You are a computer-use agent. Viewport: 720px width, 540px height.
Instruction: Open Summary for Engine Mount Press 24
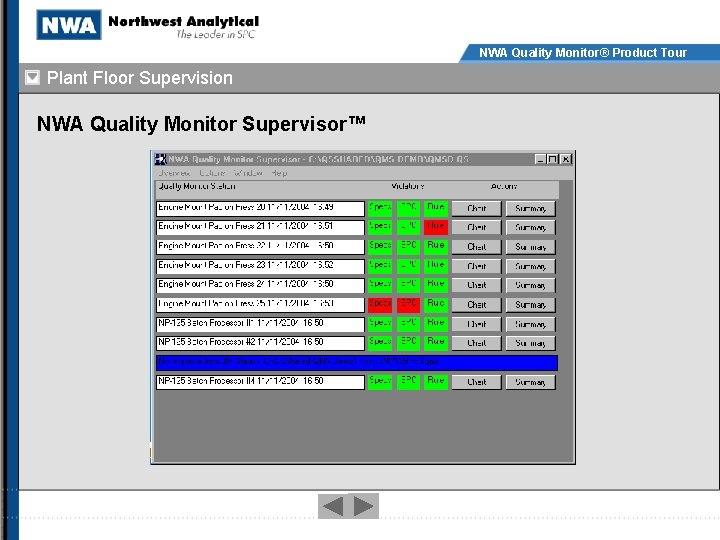pyautogui.click(x=530, y=285)
